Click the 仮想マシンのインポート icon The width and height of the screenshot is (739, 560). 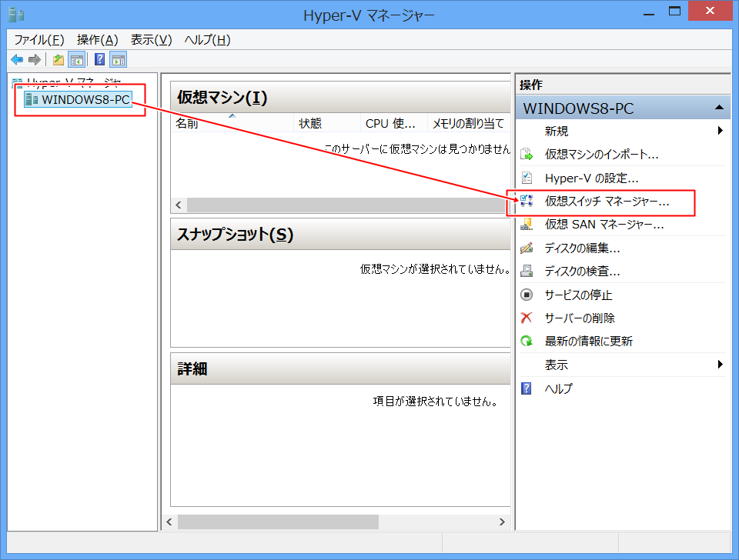[x=527, y=155]
